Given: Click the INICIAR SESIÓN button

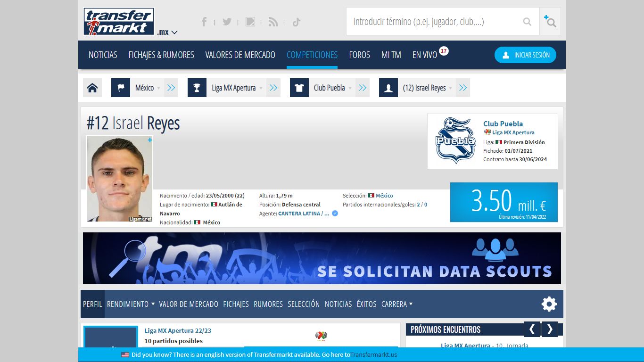Looking at the screenshot, I should click(525, 55).
